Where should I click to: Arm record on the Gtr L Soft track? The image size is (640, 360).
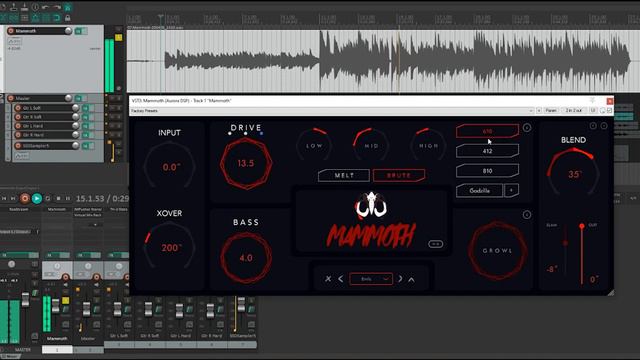(18, 108)
